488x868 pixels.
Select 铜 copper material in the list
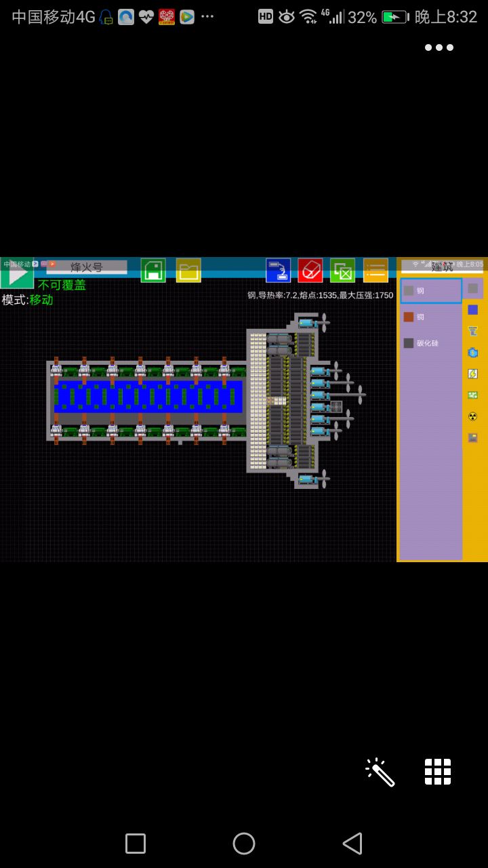click(431, 317)
